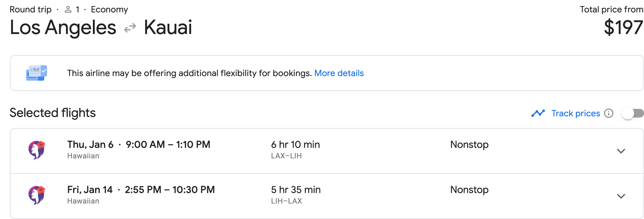Toggle the Track prices switch

click(633, 113)
